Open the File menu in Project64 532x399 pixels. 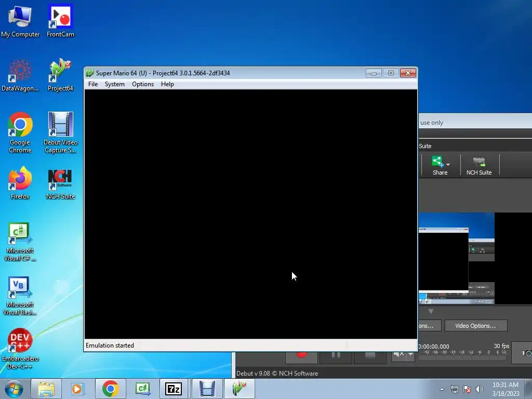point(93,84)
